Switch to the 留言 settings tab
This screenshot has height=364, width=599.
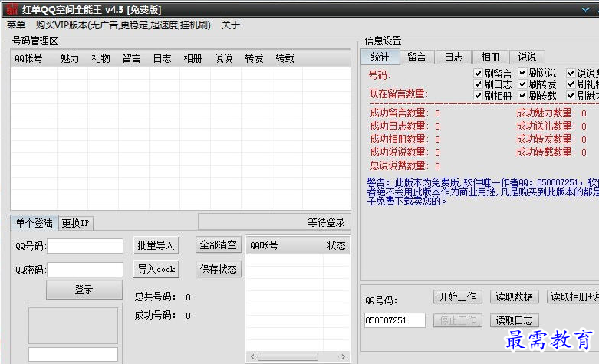coord(416,57)
